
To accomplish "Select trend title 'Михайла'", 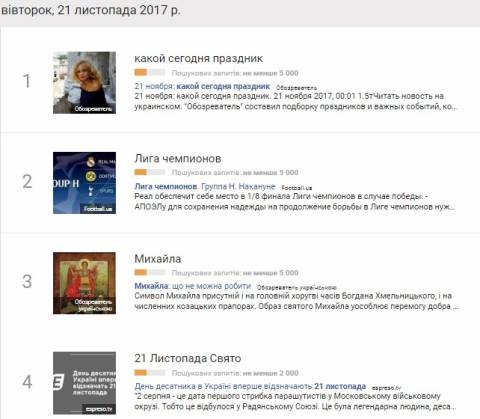I will [158, 259].
